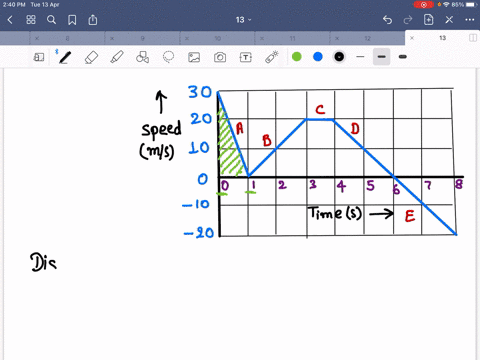The width and height of the screenshot is (480, 360).
Task: Select the Shapes tool
Action: point(142,57)
